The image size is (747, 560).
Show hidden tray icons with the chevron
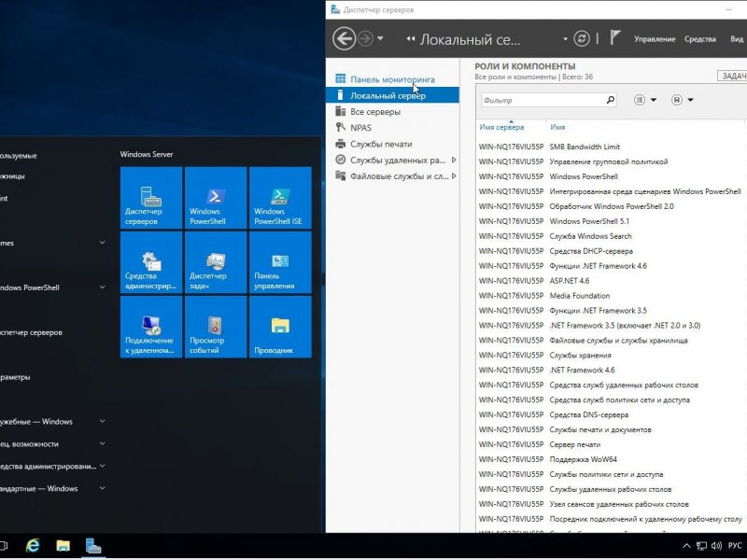pyautogui.click(x=686, y=546)
